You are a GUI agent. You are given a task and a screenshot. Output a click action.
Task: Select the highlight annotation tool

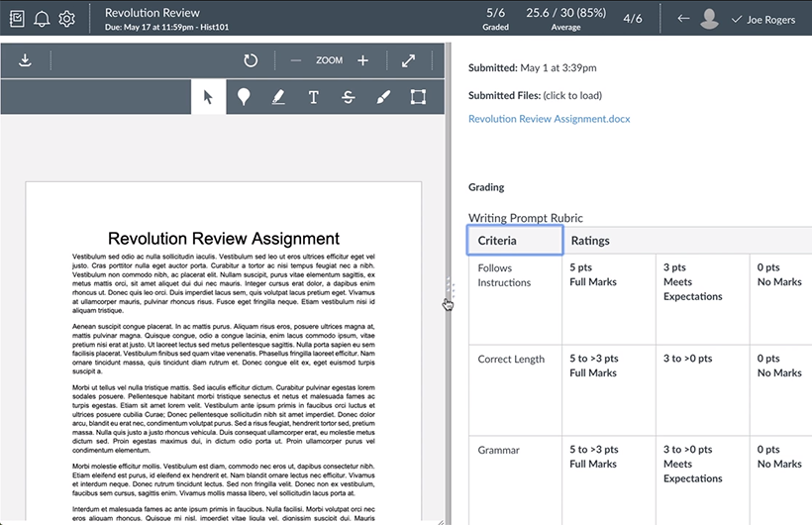(278, 97)
